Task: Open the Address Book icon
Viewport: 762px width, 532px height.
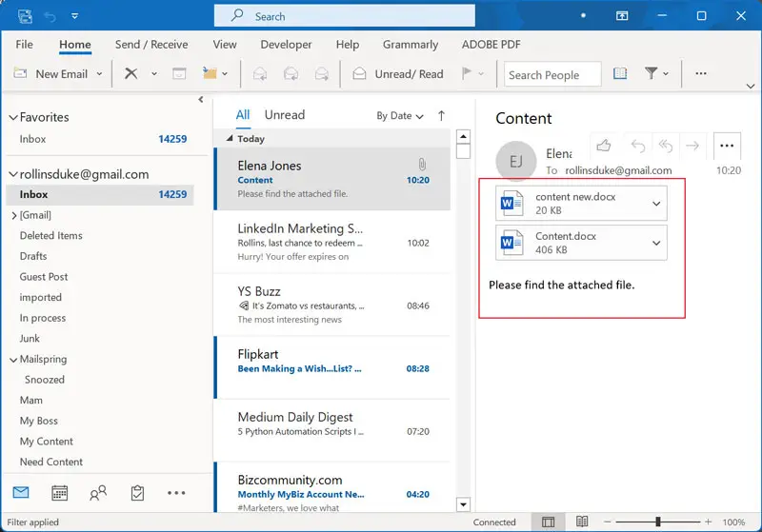Action: 620,73
